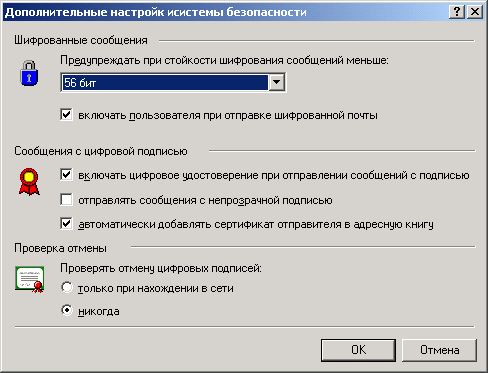Open the encryption strength dropdown arrow
The image size is (488, 373).
277,82
